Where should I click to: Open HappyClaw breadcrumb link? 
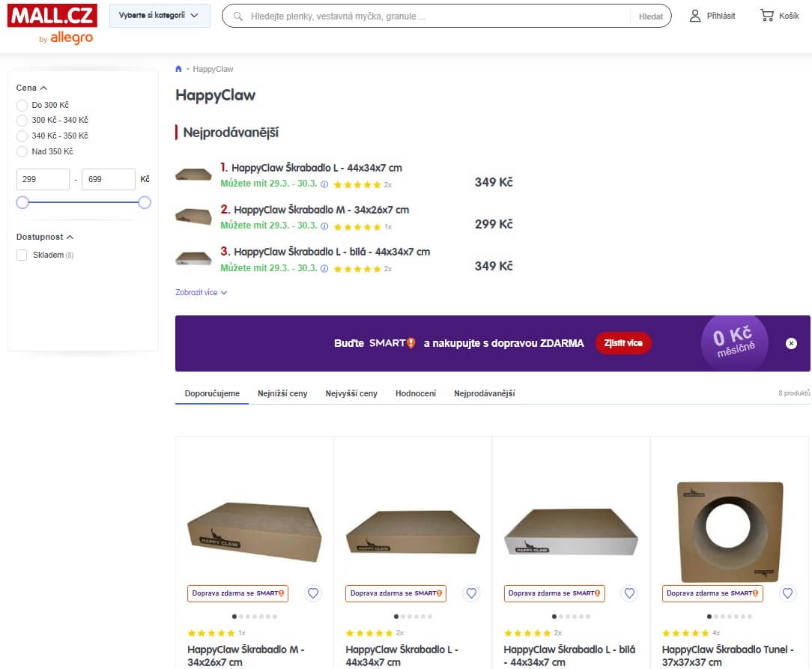(x=213, y=69)
